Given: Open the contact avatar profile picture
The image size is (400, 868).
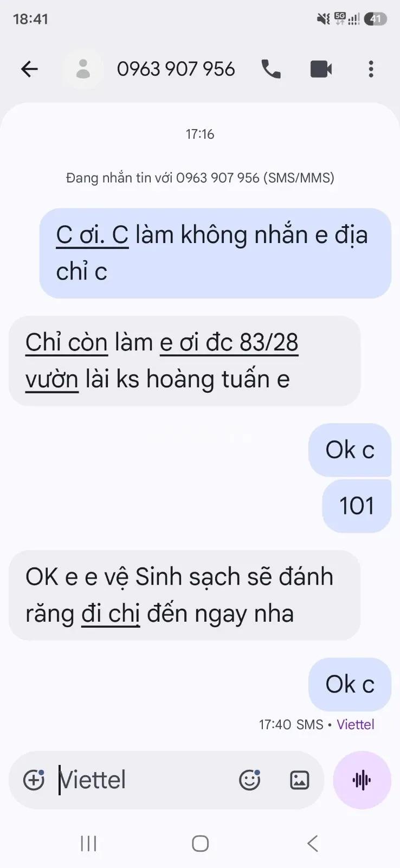Looking at the screenshot, I should [83, 69].
